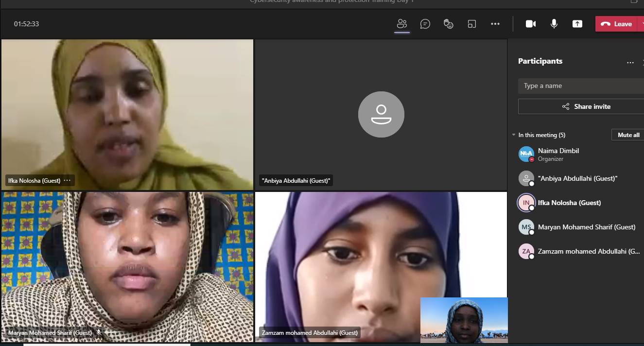The height and width of the screenshot is (346, 644).
Task: Open the dropdown arrow beside Leave
Action: click(641, 24)
